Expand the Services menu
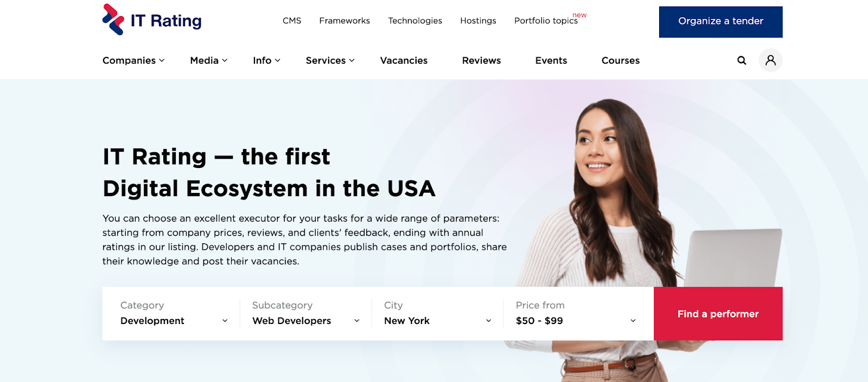Screen dimensions: 868x382 [x=330, y=61]
